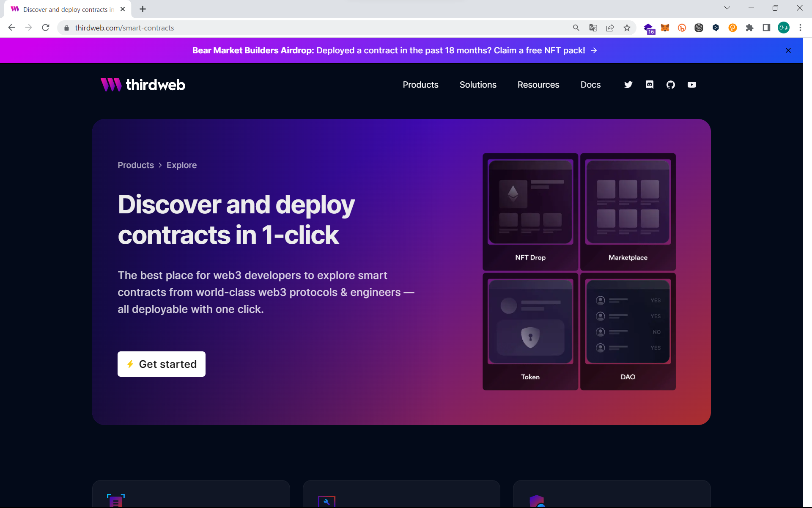Open thirdweb YouTube channel icon
This screenshot has height=508, width=812.
[x=692, y=85]
